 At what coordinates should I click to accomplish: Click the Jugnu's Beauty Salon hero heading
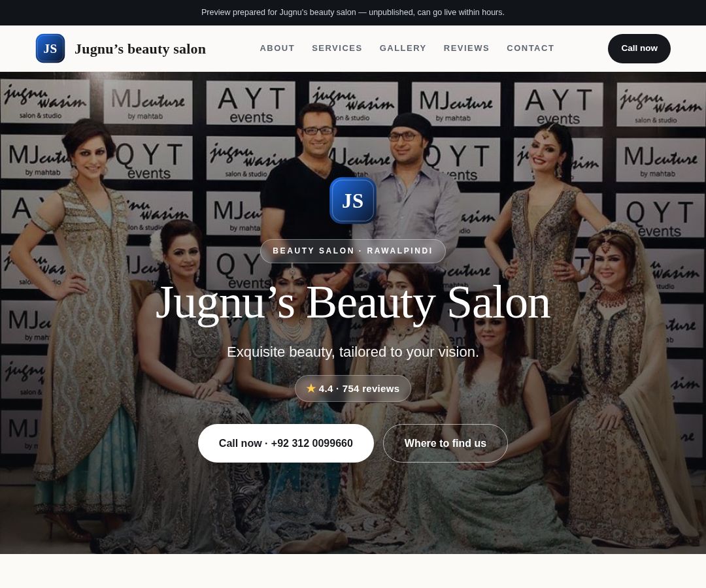click(x=352, y=304)
